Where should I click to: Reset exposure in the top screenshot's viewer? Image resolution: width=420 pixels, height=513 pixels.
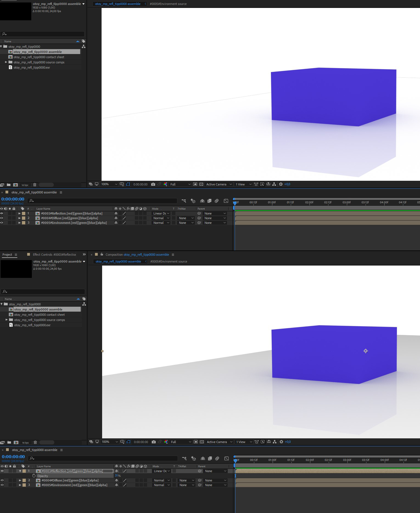point(281,184)
